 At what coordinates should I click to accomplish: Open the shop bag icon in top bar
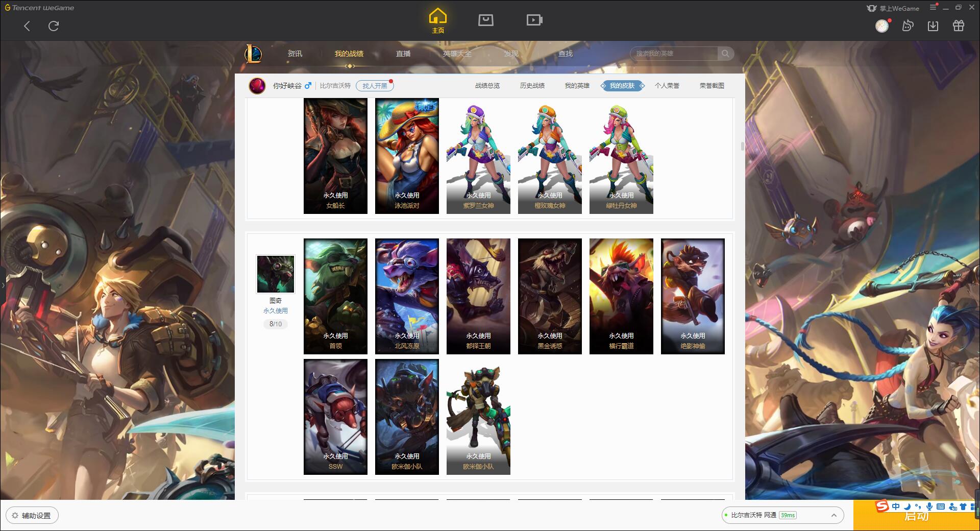pyautogui.click(x=485, y=20)
